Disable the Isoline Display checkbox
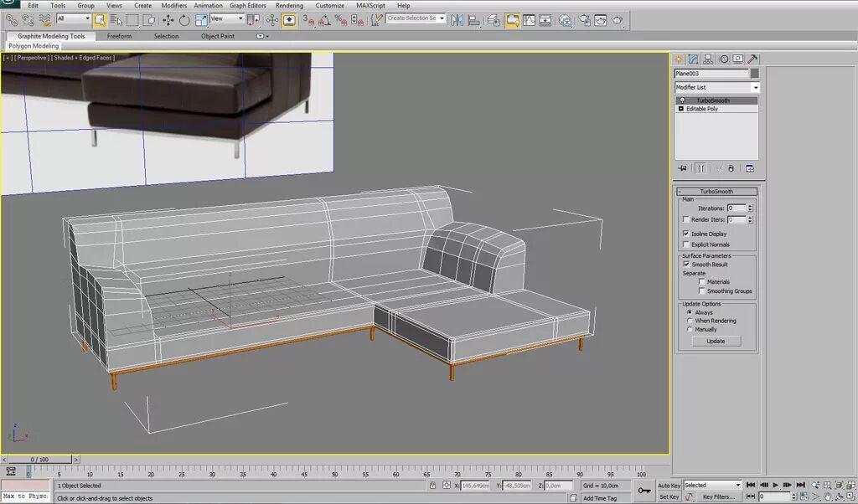Viewport: 858px width, 504px height. [686, 234]
